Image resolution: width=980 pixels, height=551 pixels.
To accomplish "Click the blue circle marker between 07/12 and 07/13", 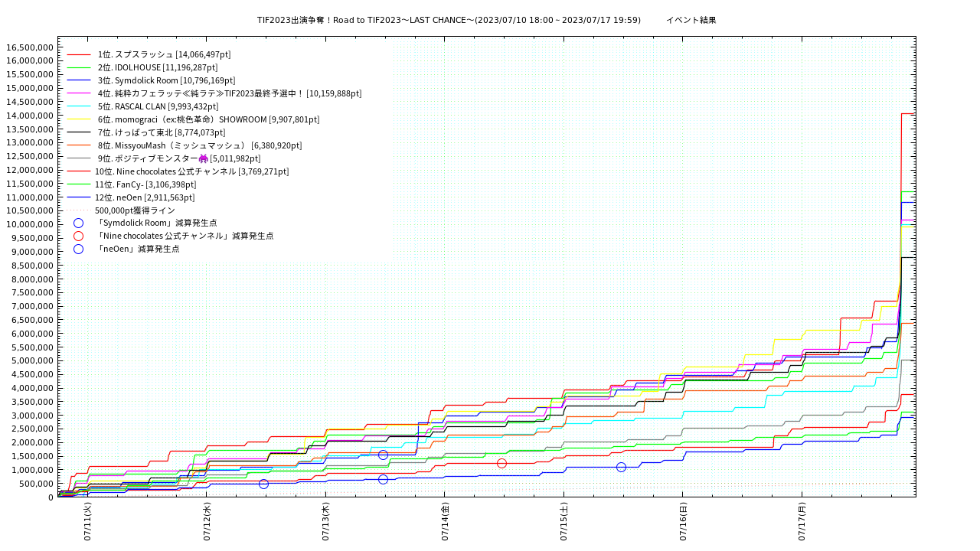I will click(263, 484).
